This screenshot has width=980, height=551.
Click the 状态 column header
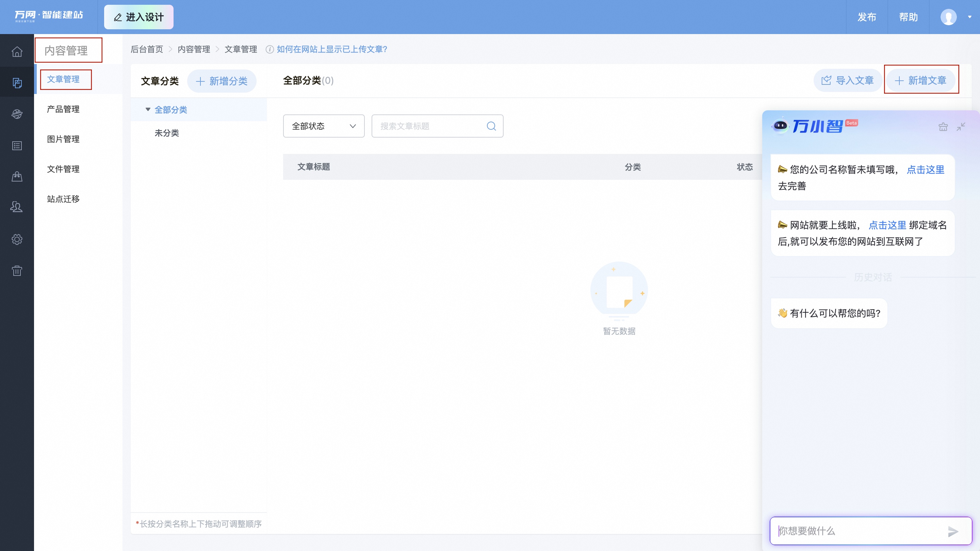[x=745, y=167]
